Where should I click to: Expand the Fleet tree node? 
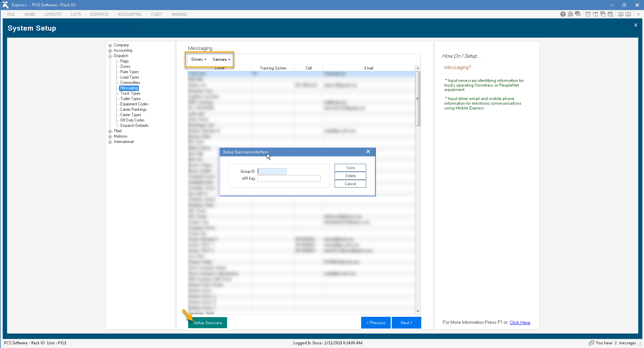pos(110,131)
